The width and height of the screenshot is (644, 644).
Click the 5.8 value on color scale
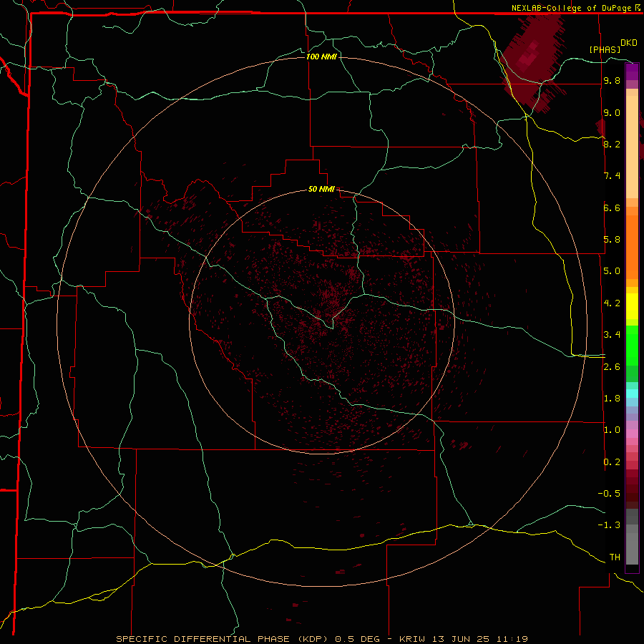[x=612, y=240]
